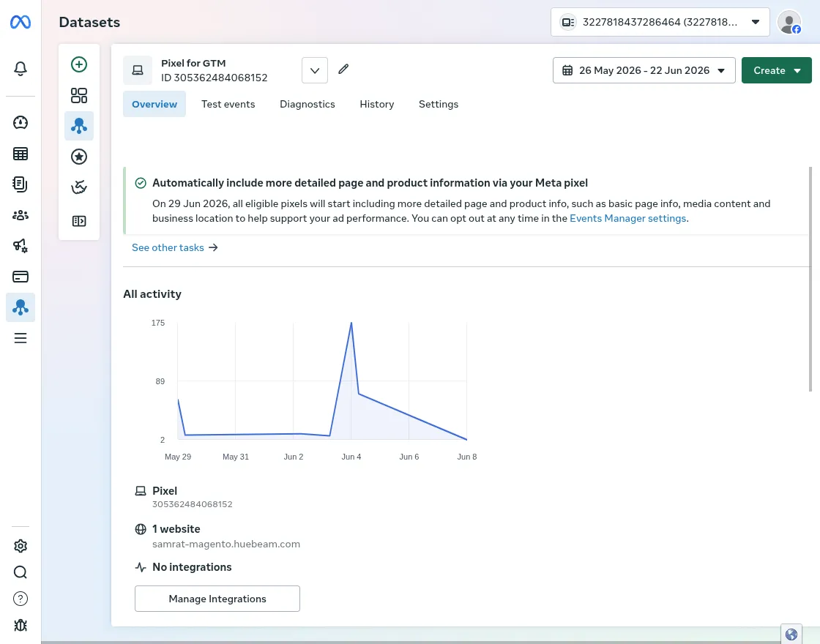Click the pulse icon beside No integrations
Viewport: 820px width, 644px height.
tap(140, 567)
